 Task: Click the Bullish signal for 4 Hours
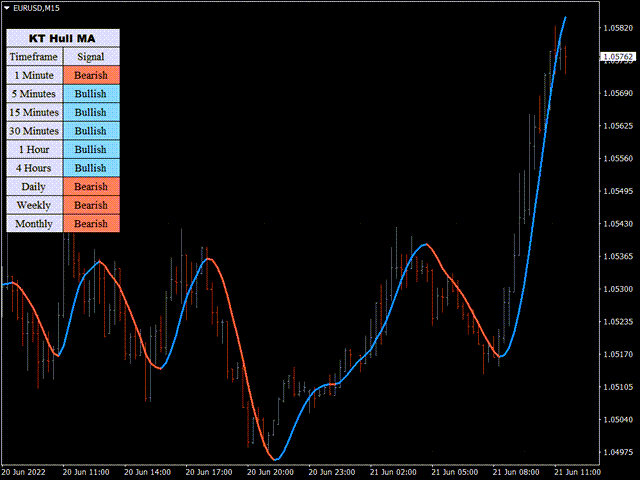pos(91,168)
